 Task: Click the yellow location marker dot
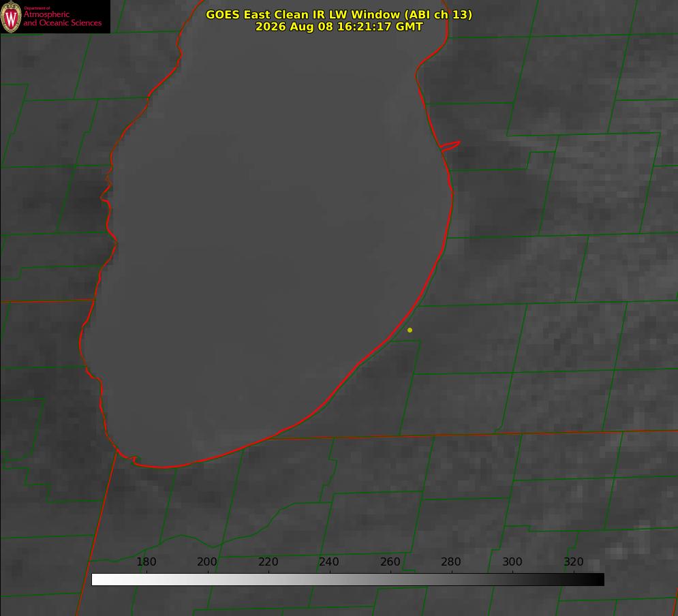coord(410,330)
